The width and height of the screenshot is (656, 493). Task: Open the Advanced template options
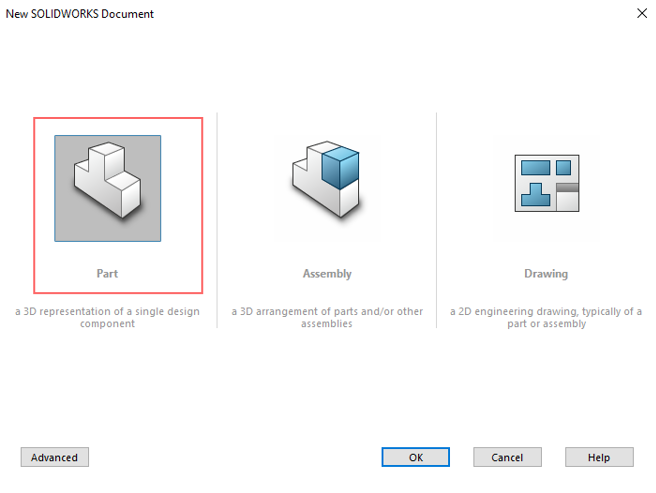(x=55, y=457)
